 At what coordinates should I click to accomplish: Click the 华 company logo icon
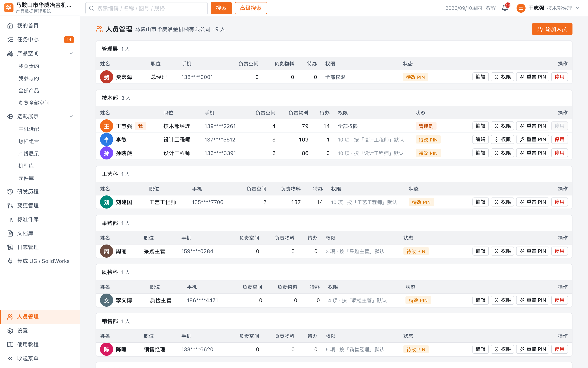point(9,8)
